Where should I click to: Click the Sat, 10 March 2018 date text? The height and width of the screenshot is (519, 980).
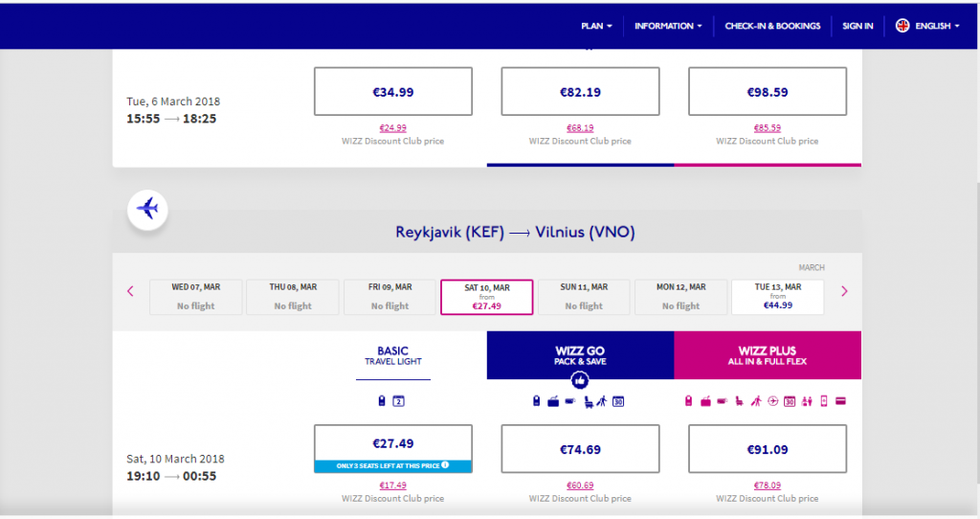pyautogui.click(x=176, y=459)
